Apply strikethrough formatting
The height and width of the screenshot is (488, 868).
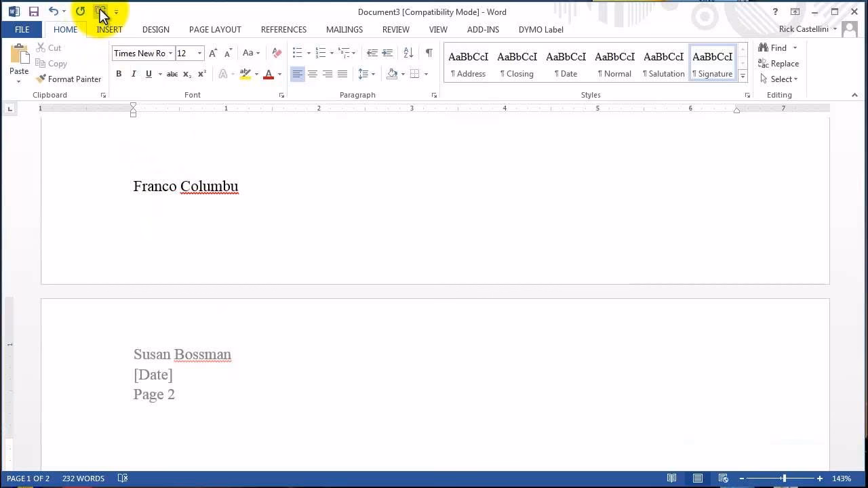coord(172,73)
